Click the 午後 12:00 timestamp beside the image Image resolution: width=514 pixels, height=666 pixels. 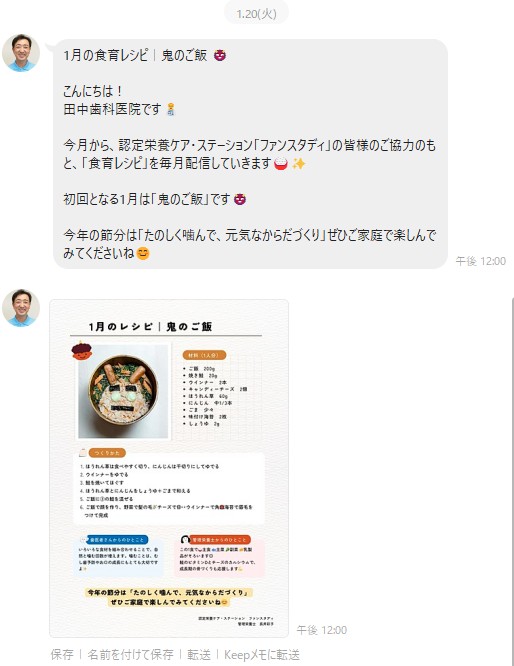(322, 630)
